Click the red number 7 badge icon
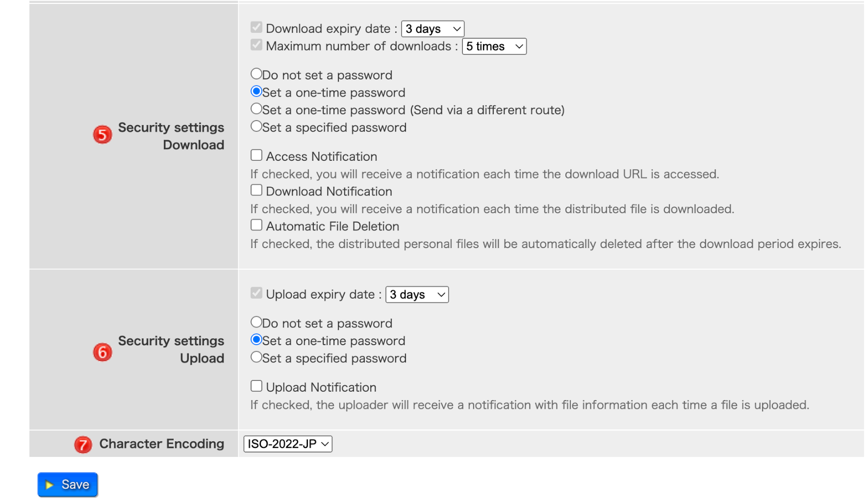The image size is (866, 504). point(83,445)
